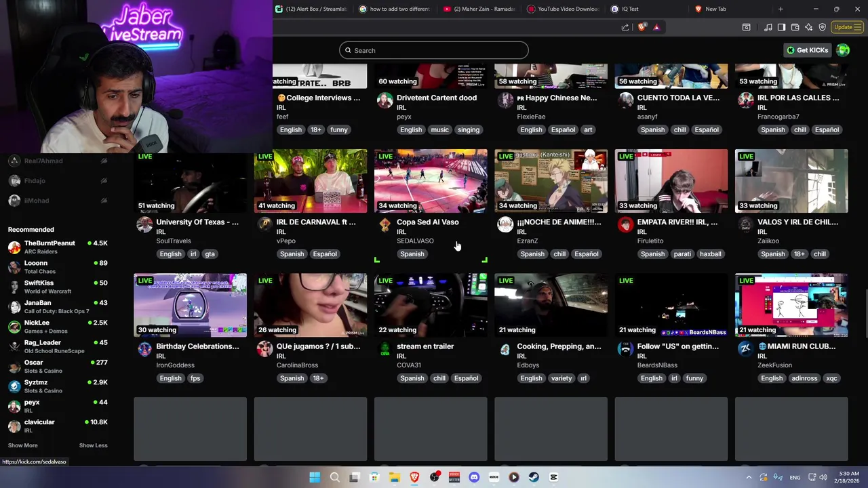
Task: Open Oscar channel in Recommended list
Action: tap(58, 366)
